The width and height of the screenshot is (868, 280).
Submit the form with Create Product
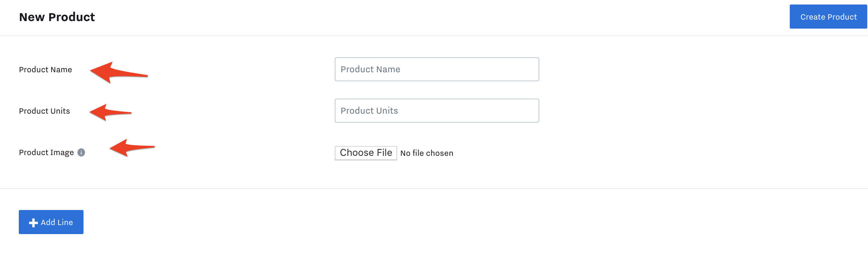pyautogui.click(x=828, y=17)
